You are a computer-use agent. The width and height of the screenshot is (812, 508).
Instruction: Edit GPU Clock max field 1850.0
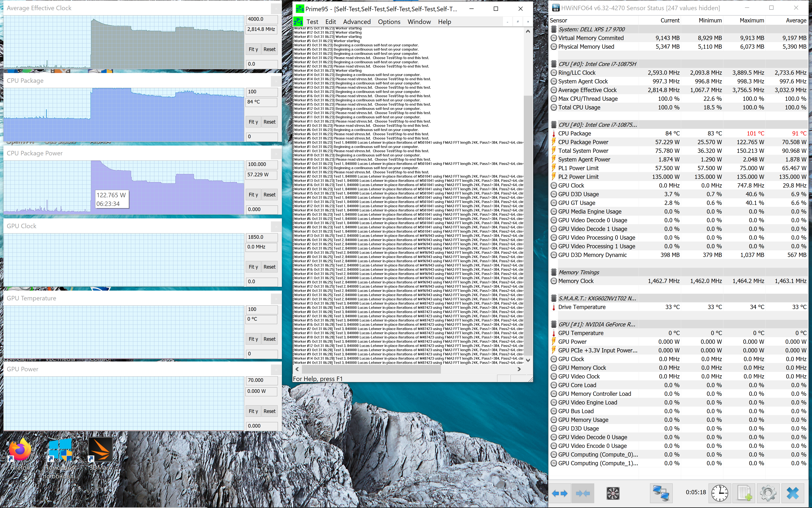click(262, 237)
